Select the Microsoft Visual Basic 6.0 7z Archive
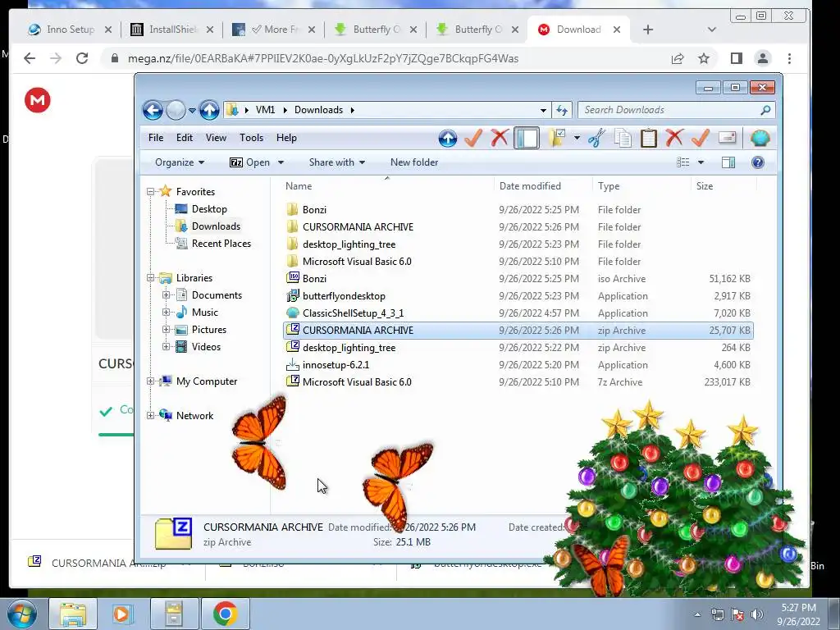Image resolution: width=840 pixels, height=630 pixels. [x=518, y=382]
